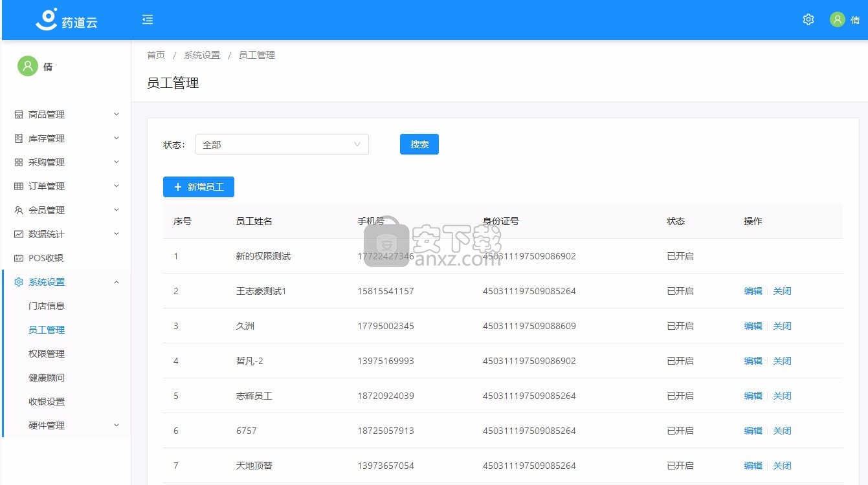This screenshot has height=485, width=868.
Task: Click the 员工管理 page title
Action: click(173, 83)
